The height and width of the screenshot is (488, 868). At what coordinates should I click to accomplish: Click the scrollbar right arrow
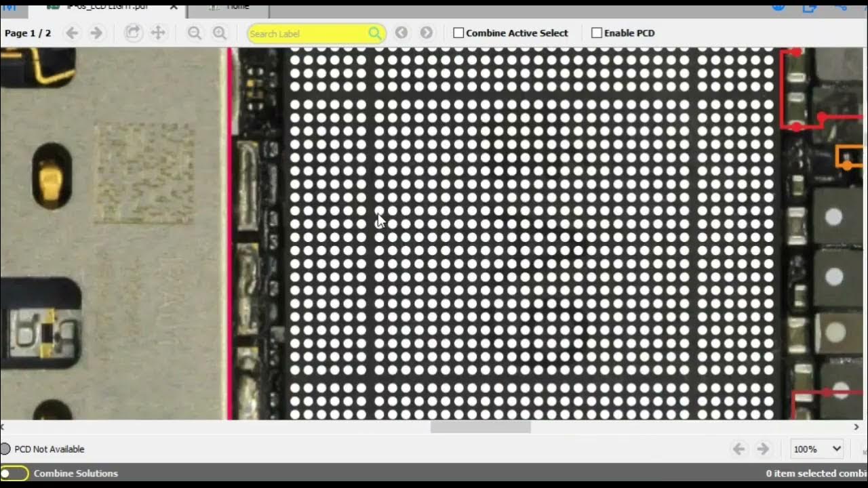pos(856,427)
